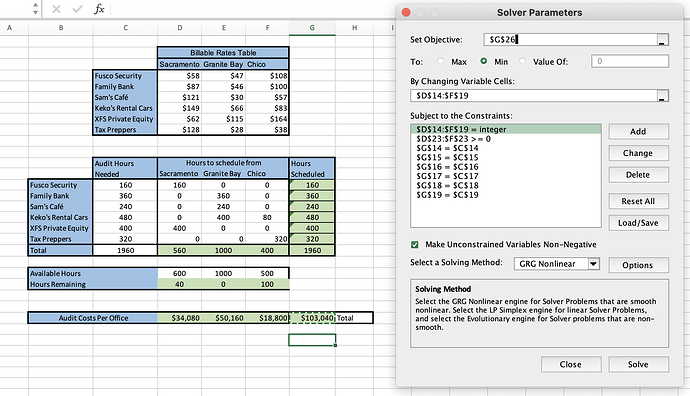Image resolution: width=690 pixels, height=396 pixels.
Task: Click the Delete constraint button
Action: [x=639, y=175]
